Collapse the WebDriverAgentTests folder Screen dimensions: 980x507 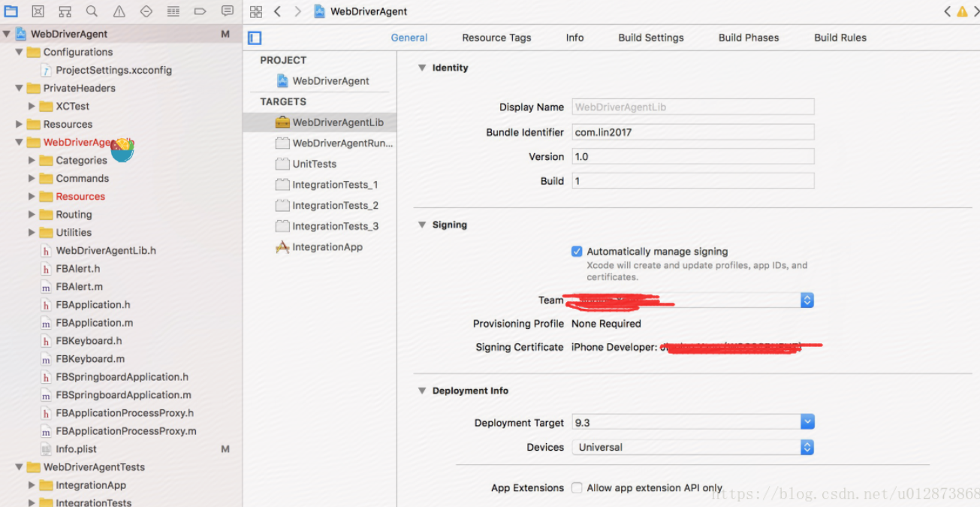coord(20,467)
